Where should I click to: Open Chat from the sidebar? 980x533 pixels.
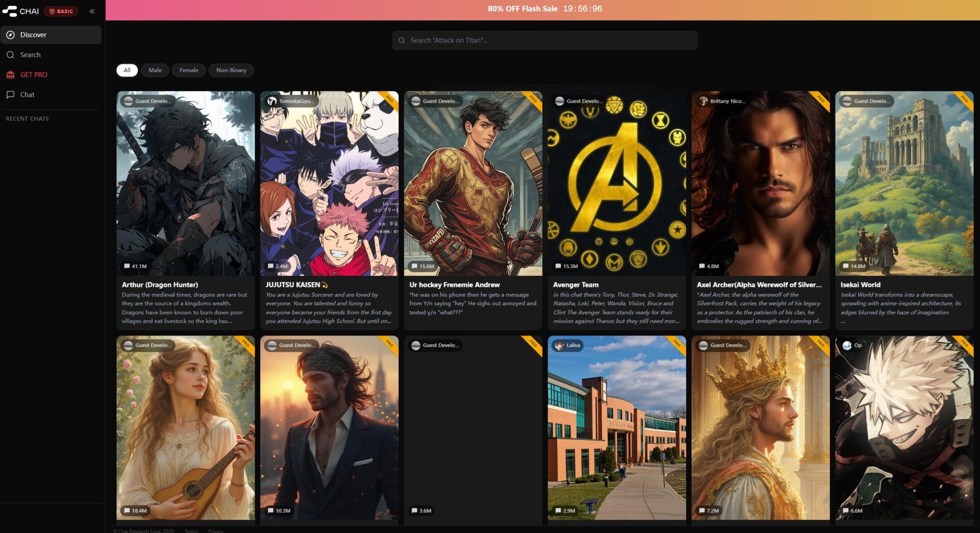point(51,94)
